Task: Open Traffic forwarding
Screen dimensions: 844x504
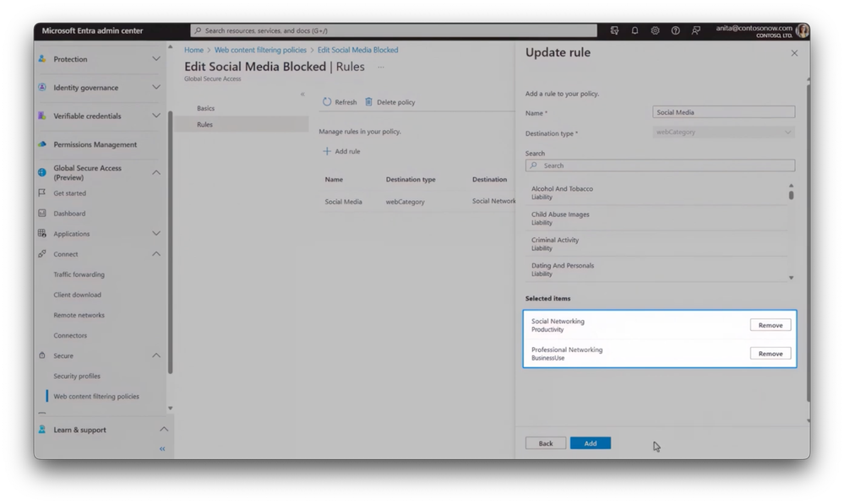Action: tap(79, 274)
